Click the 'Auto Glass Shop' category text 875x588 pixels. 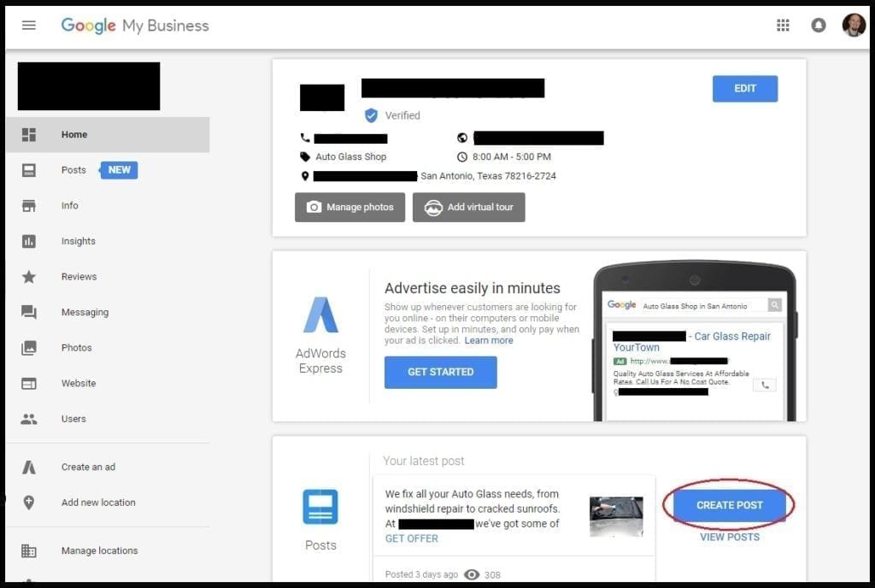click(351, 156)
